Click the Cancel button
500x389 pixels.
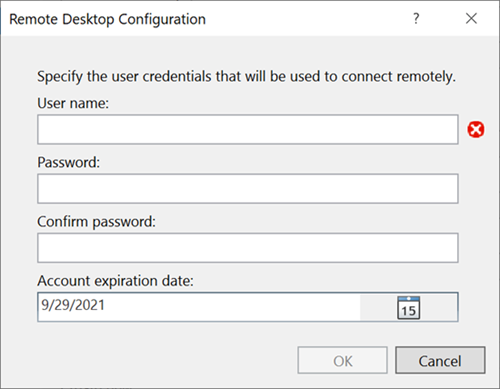click(x=440, y=360)
